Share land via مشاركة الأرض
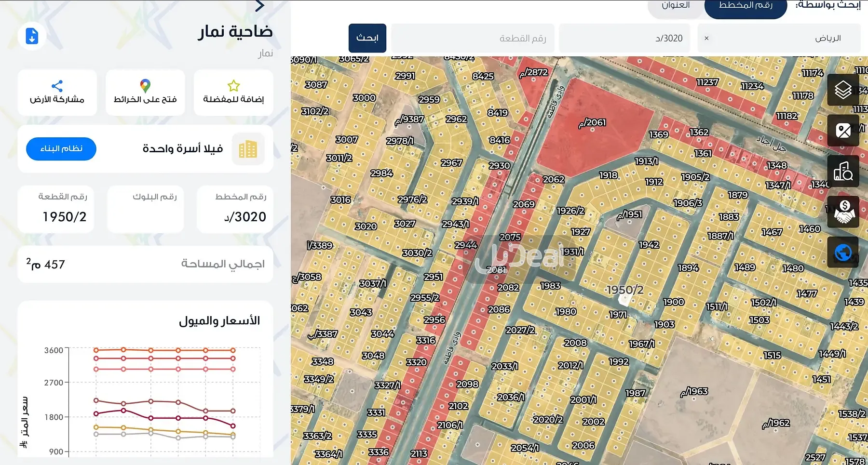The image size is (868, 465). point(57,93)
